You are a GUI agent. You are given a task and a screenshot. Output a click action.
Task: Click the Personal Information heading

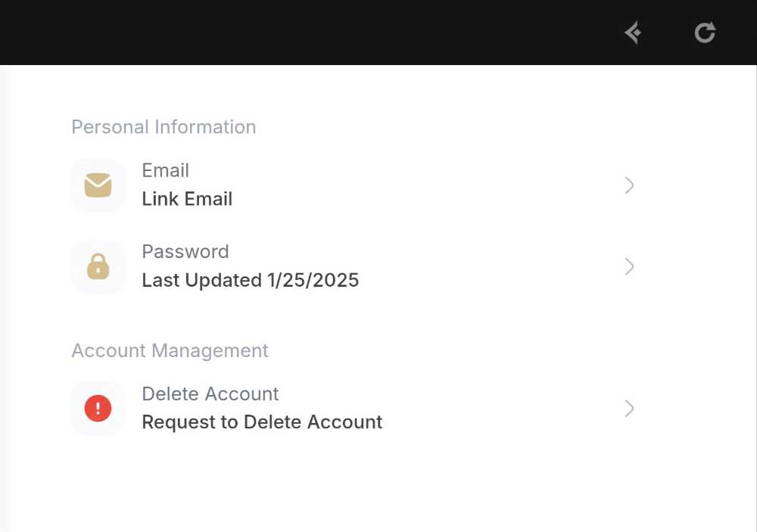164,127
